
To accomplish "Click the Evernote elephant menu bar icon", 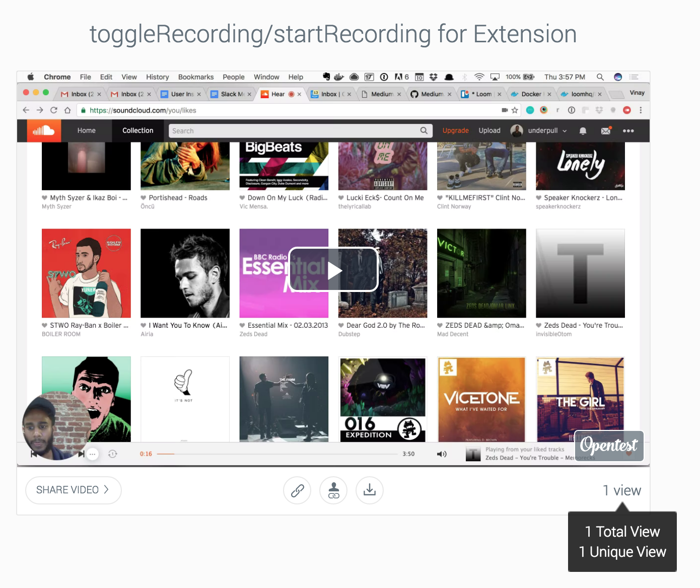I will coord(326,77).
